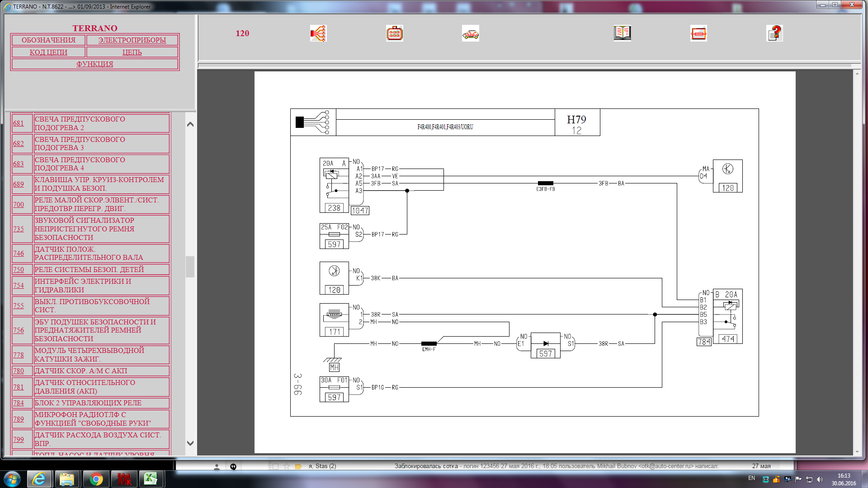Click the component list scrollbar thumb

190,267
